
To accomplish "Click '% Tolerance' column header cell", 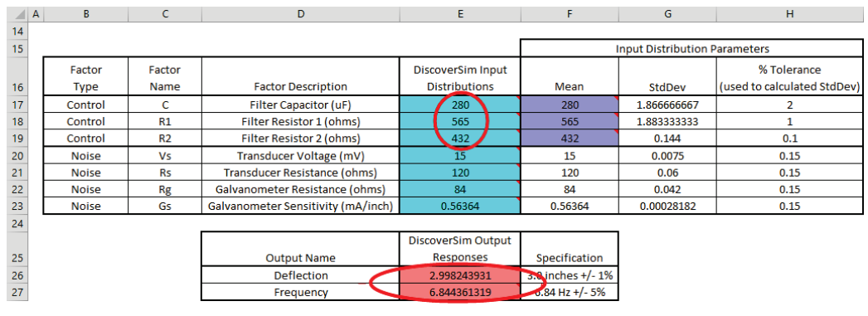I will 789,77.
